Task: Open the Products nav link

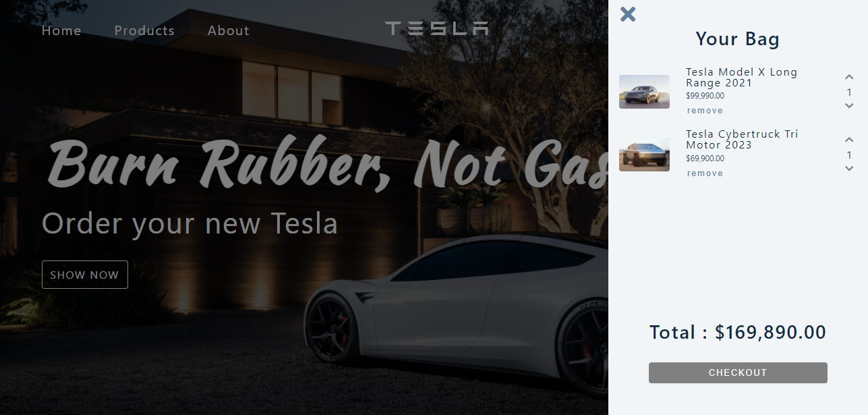Action: click(144, 30)
